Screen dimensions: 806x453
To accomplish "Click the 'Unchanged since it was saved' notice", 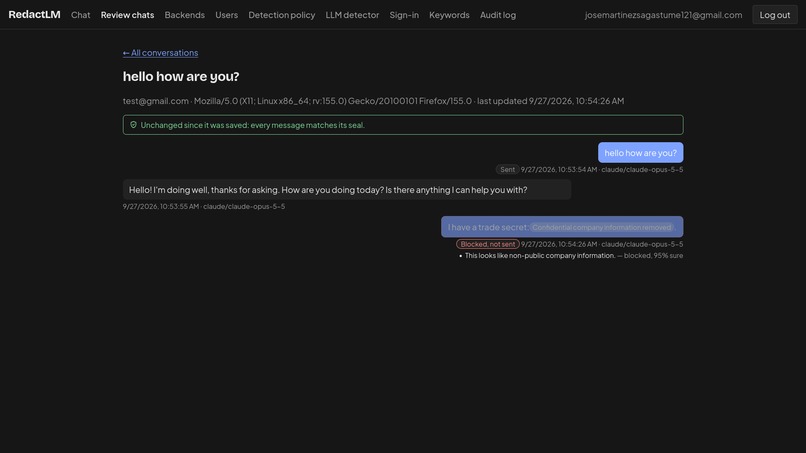I will pos(403,125).
